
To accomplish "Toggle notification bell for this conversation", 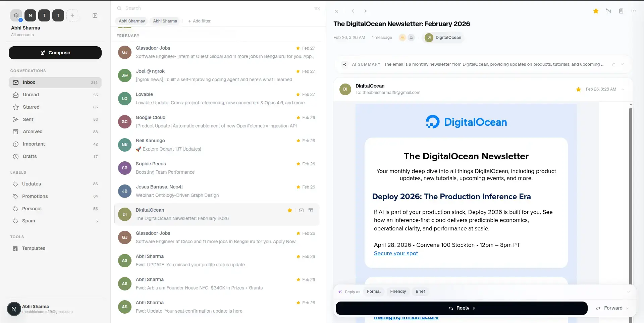I will [412, 37].
